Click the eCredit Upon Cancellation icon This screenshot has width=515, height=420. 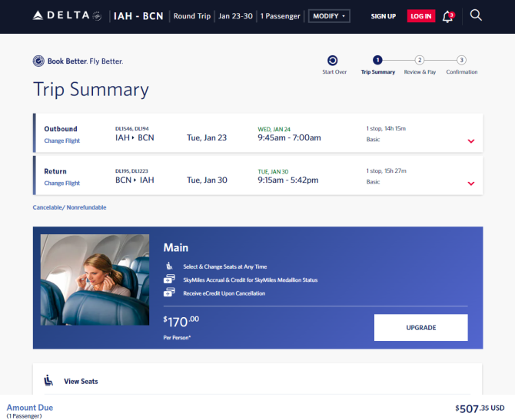(169, 292)
